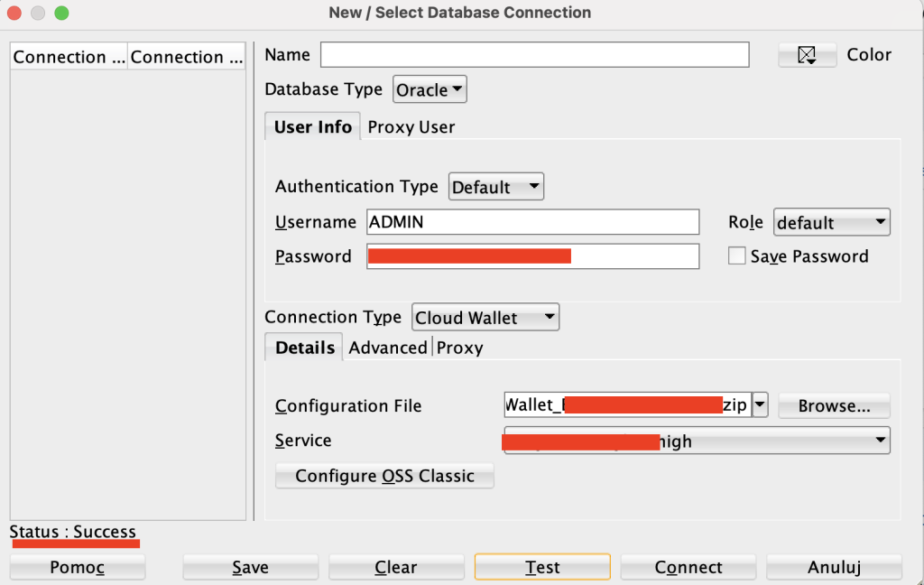Open the Color picker swatch button
Image resolution: width=924 pixels, height=585 pixels.
807,55
